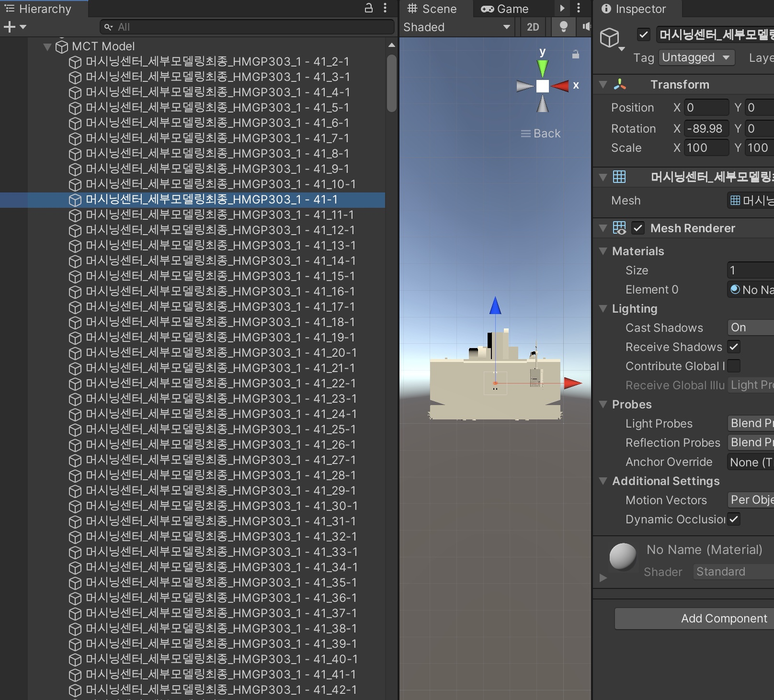Click the GameObject cube icon in Inspector

pos(610,37)
